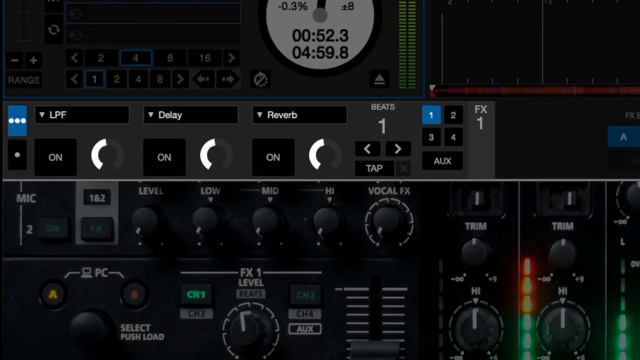This screenshot has height=360, width=640.
Task: Select highlighted value 1 in lower loop row
Action: click(x=95, y=79)
